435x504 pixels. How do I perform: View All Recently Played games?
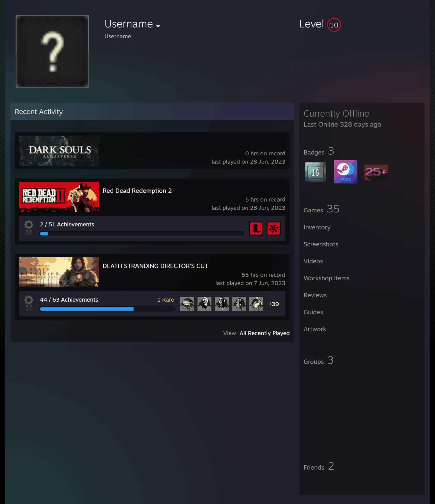pos(264,333)
